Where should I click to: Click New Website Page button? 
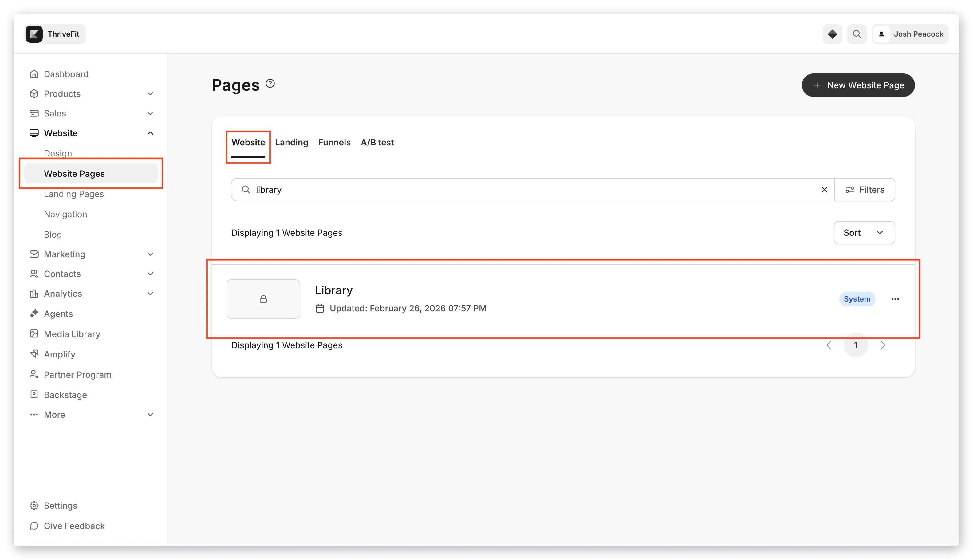click(858, 85)
